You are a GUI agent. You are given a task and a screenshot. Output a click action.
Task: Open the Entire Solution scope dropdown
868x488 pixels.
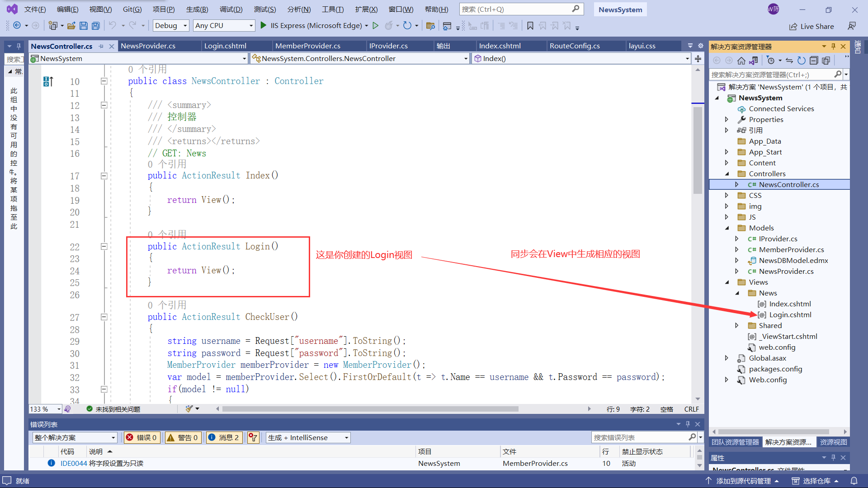[x=75, y=437]
